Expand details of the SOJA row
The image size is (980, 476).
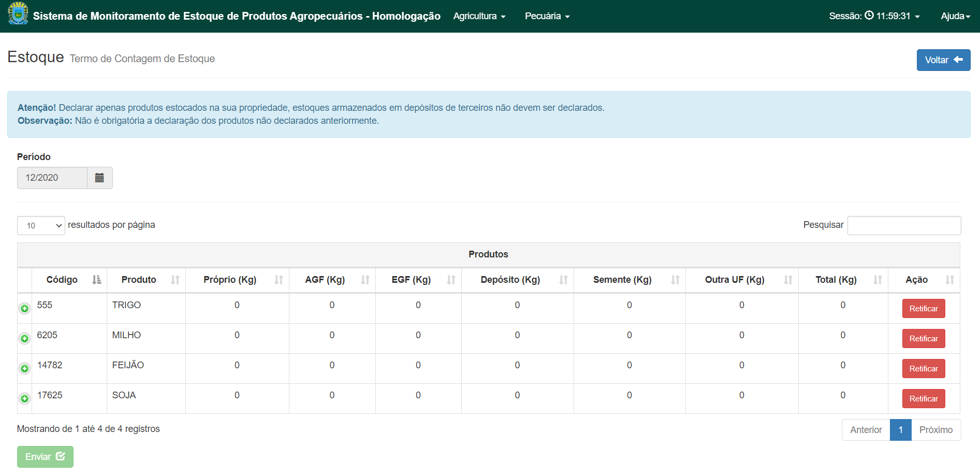coord(24,399)
